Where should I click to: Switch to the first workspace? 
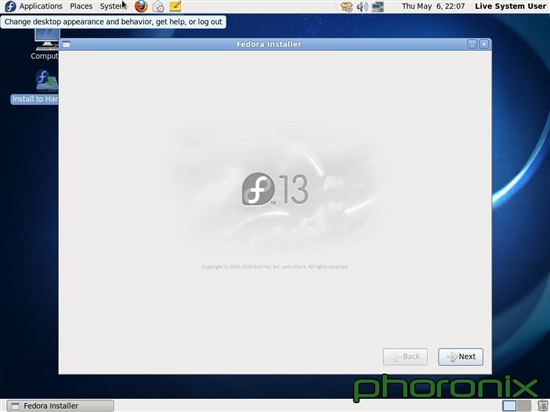coord(509,406)
